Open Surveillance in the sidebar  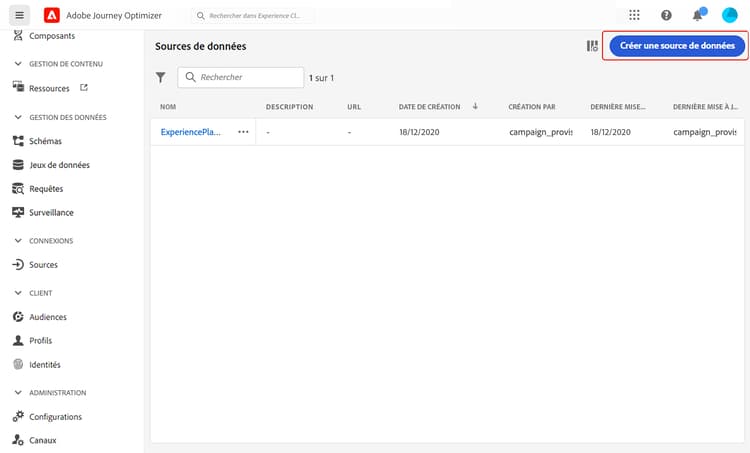click(x=51, y=212)
